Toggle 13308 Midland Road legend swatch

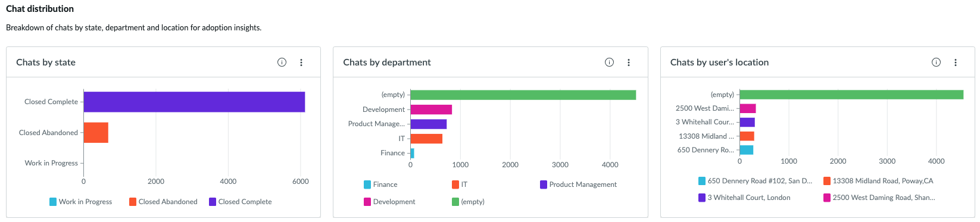[x=827, y=181]
